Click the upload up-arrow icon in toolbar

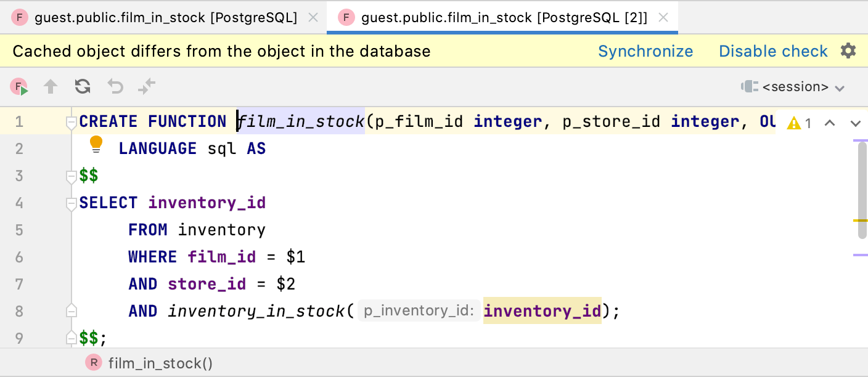pyautogui.click(x=50, y=87)
